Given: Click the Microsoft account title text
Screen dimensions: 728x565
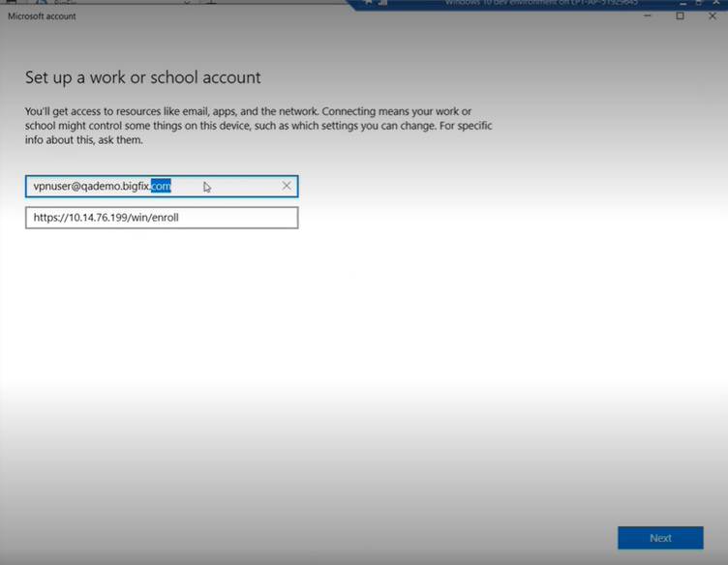Looking at the screenshot, I should tap(42, 16).
